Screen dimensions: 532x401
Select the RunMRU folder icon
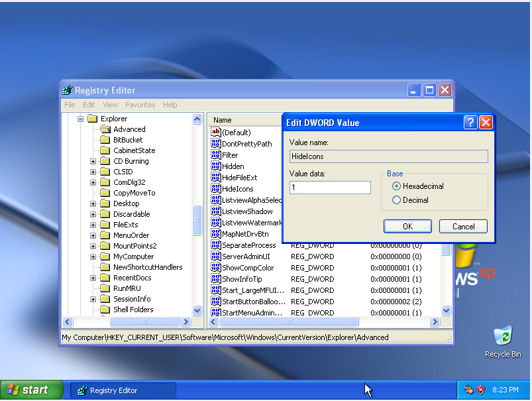coord(105,288)
